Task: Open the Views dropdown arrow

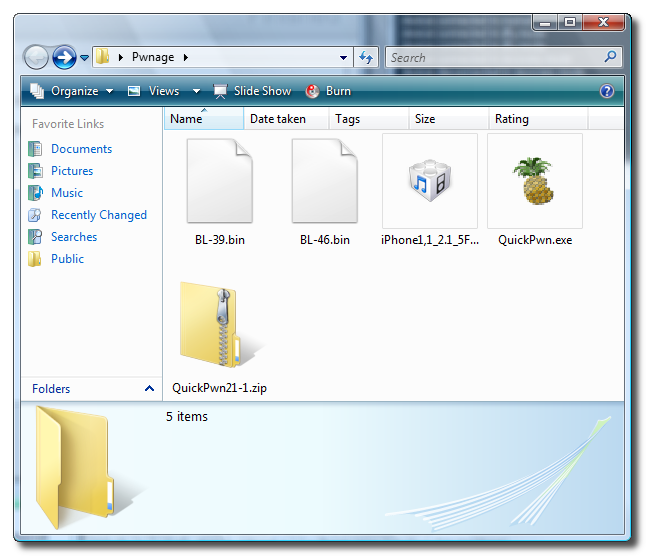Action: [196, 91]
